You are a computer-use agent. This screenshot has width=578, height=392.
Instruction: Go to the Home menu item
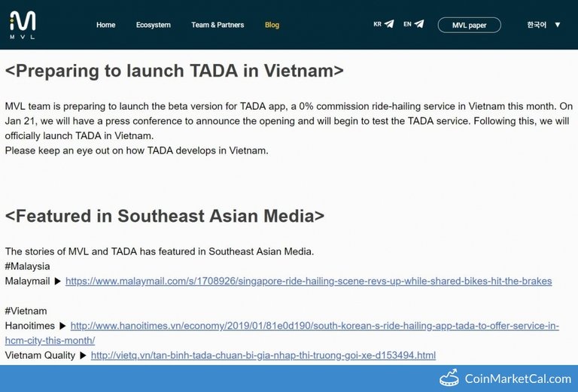[106, 25]
